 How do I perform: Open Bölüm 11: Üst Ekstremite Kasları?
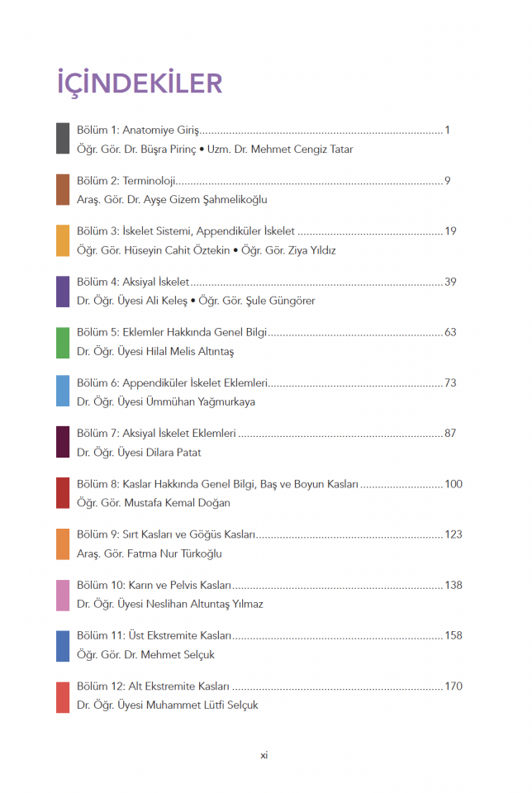[269, 636]
